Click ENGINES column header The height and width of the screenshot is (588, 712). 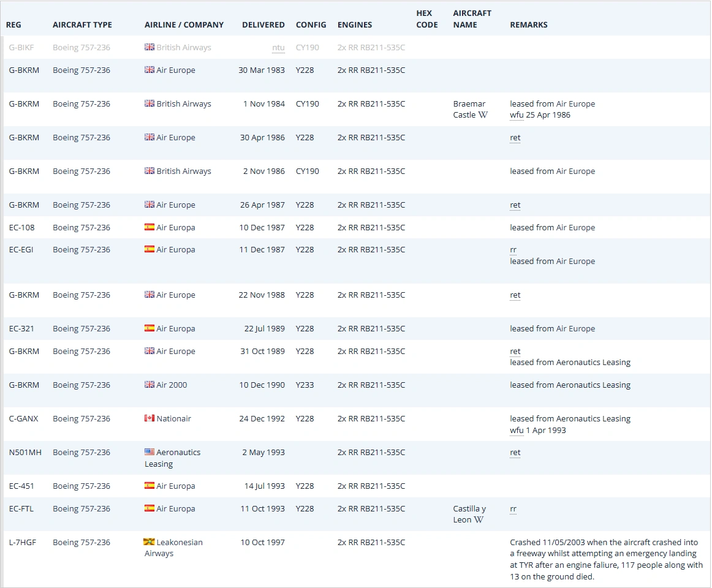pos(355,24)
